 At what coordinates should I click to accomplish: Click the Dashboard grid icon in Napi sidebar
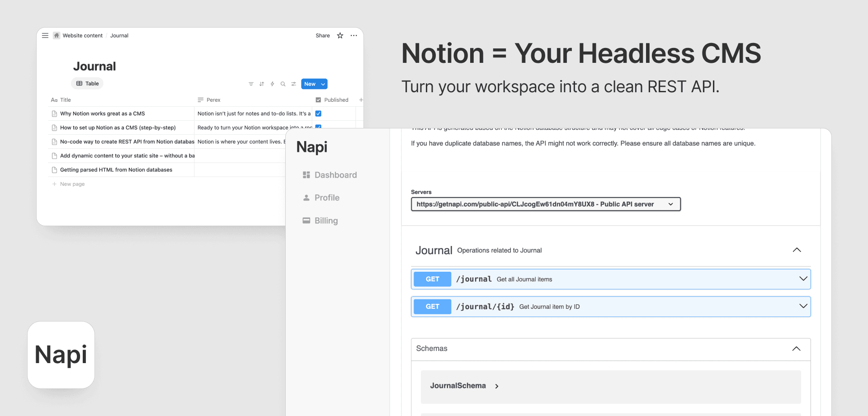click(306, 175)
